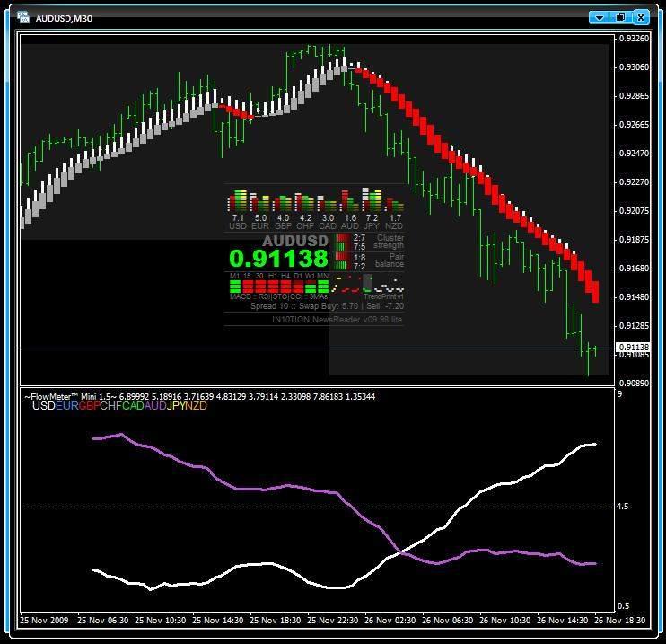Click the 3MAs indicator label
666x644 pixels.
tap(319, 296)
